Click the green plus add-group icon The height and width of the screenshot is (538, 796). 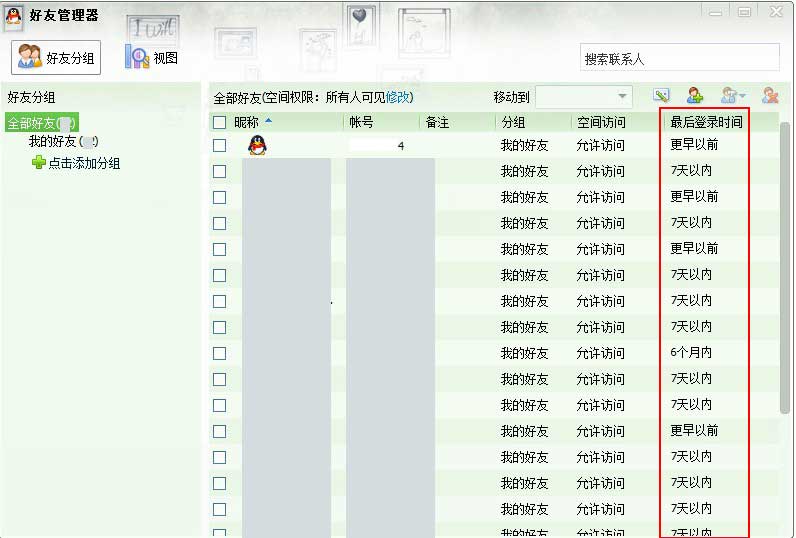click(39, 162)
